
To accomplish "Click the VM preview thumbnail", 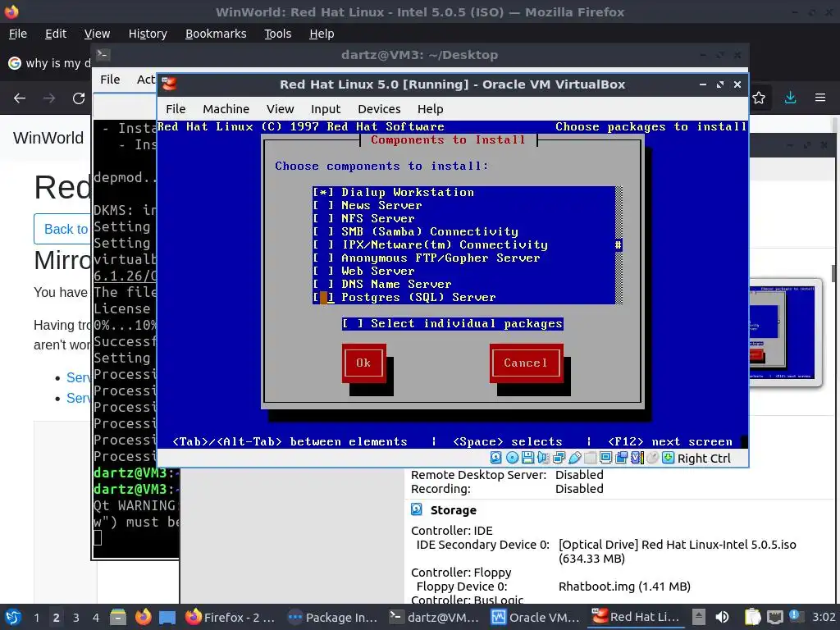I will 783,332.
